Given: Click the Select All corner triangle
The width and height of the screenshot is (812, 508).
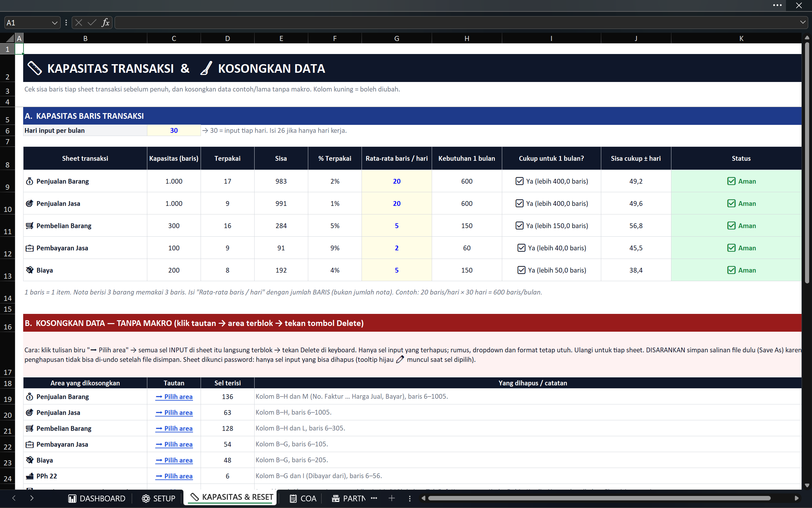Looking at the screenshot, I should click(x=10, y=38).
